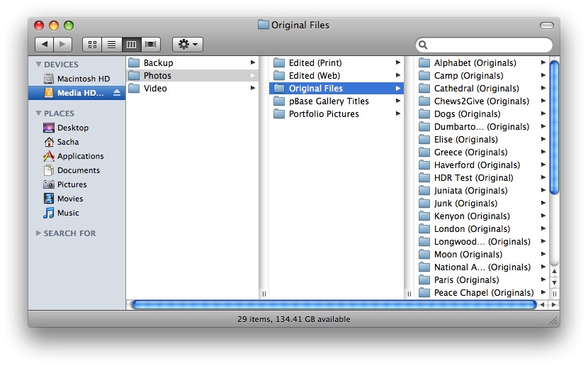Expand the SEARCH FOR section
The height and width of the screenshot is (366, 588).
pos(38,233)
